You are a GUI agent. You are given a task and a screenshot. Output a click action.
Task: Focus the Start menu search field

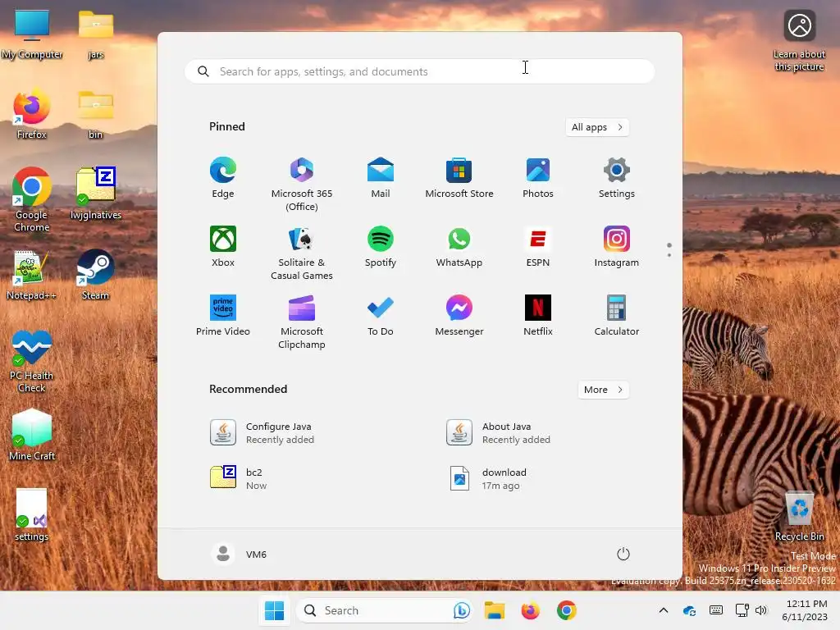tap(420, 72)
